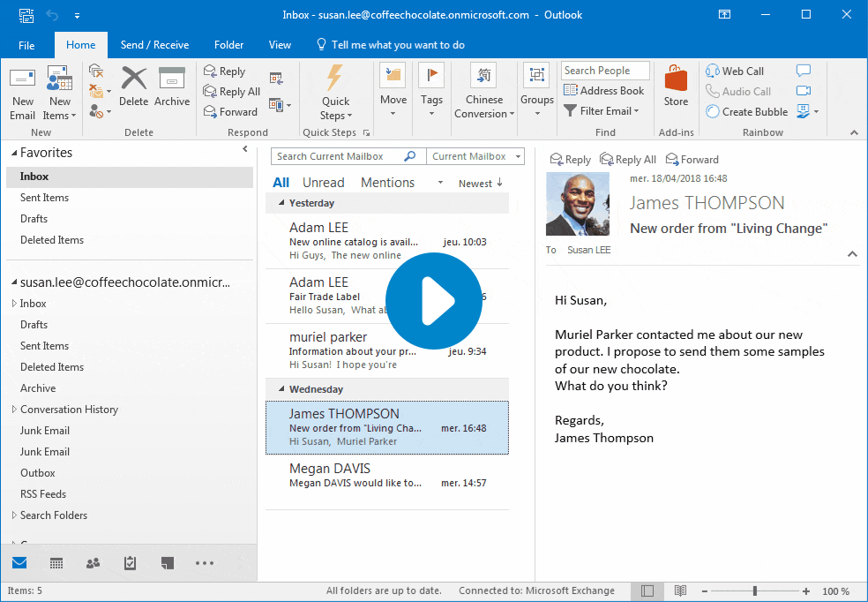Switch to Mail view in navigation bar
Screen dimensions: 868x602
[19, 563]
